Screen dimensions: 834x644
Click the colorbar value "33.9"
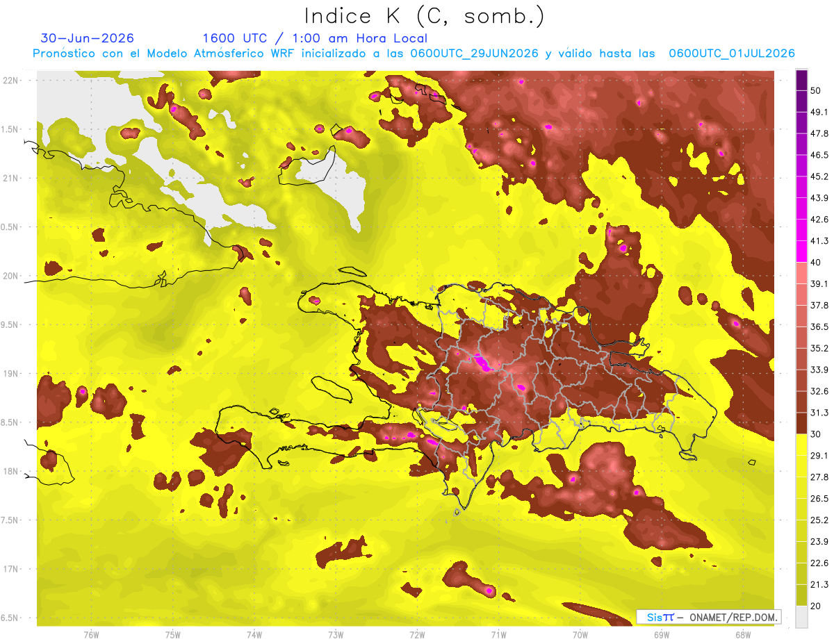click(819, 370)
